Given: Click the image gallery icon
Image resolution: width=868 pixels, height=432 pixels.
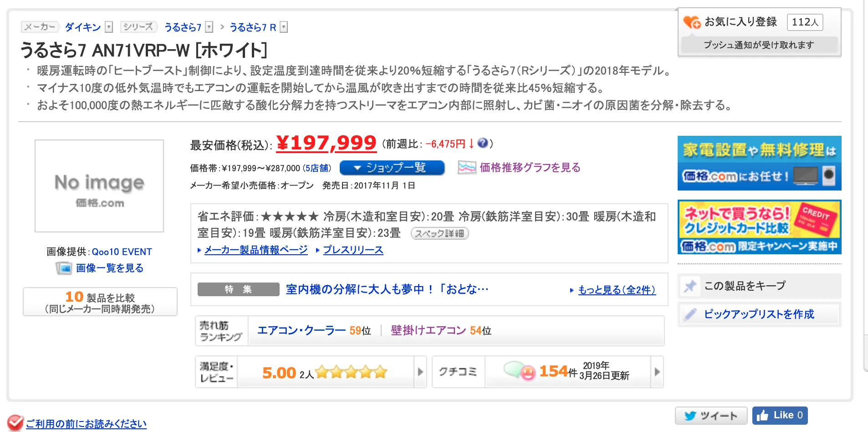Looking at the screenshot, I should coord(64,268).
